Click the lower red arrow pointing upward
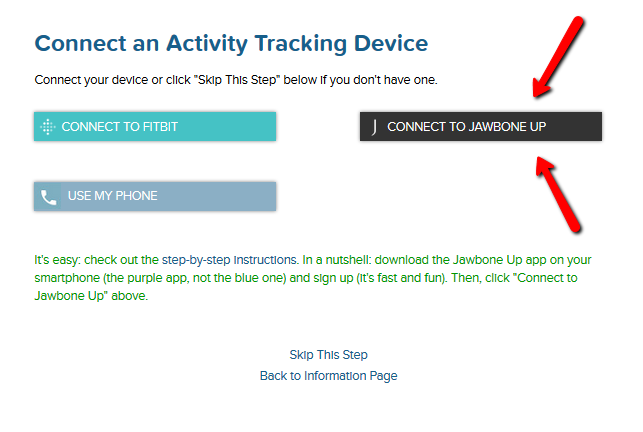The image size is (643, 432). 559,194
